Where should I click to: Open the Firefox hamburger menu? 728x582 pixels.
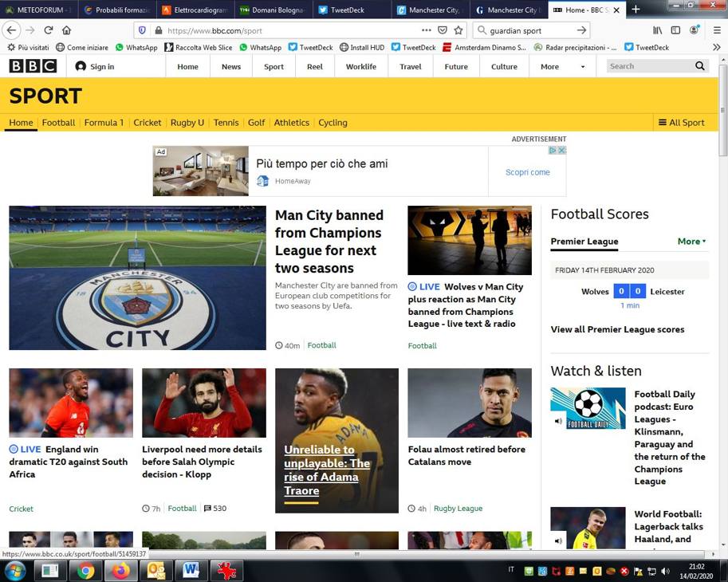717,29
